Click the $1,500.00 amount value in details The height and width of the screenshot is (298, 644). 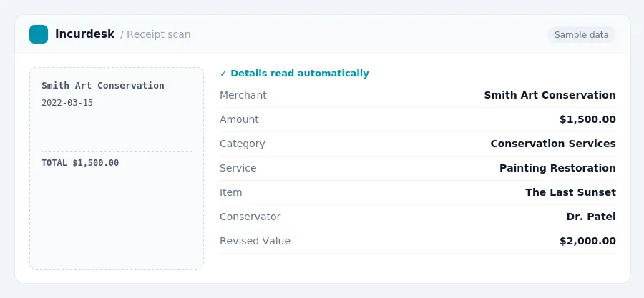[x=587, y=119]
